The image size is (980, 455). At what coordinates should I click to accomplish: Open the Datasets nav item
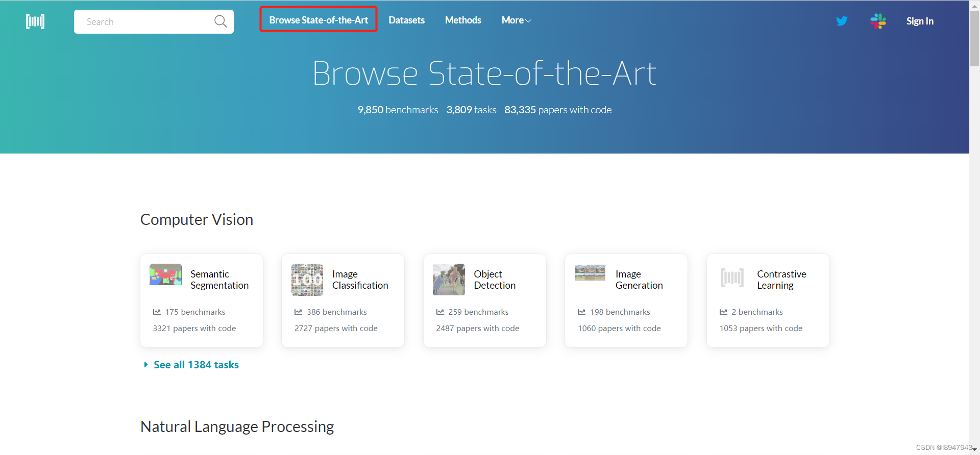click(406, 20)
